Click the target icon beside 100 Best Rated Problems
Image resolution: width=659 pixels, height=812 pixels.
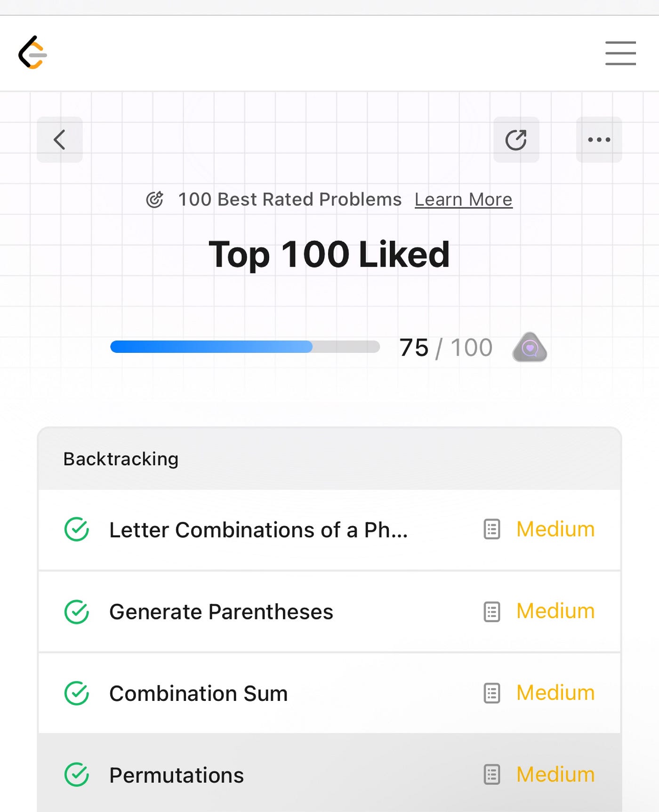154,199
